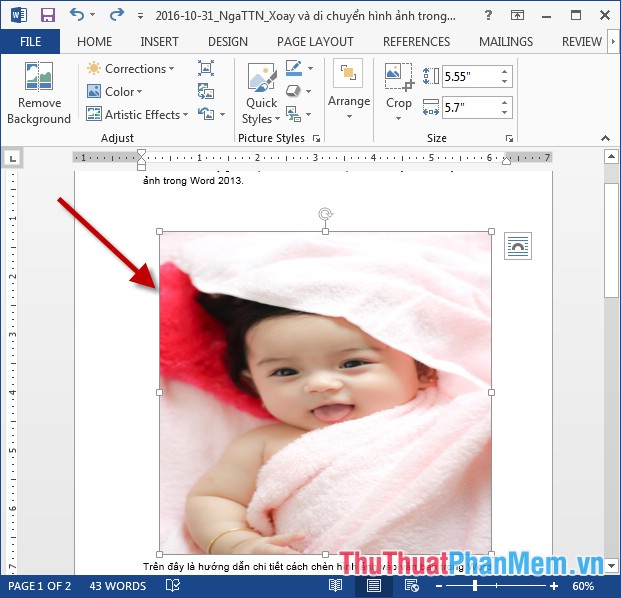The image size is (621, 598).
Task: Switch to Web Layout view
Action: point(411,585)
